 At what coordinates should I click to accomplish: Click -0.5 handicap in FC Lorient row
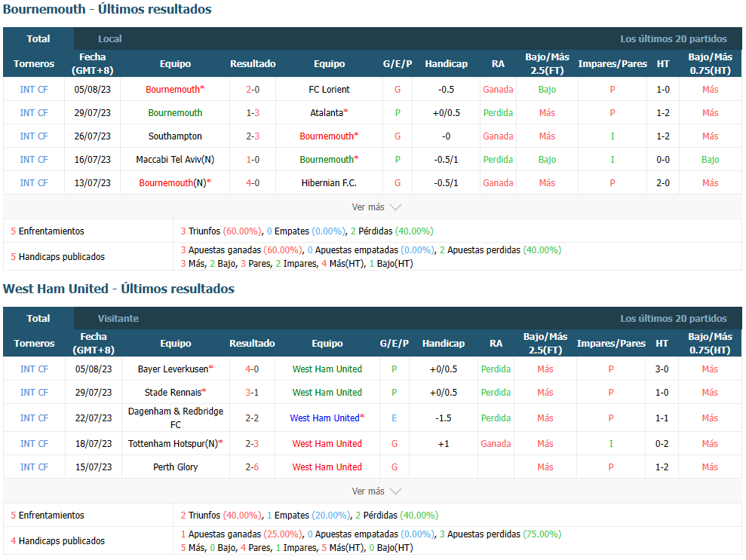(x=446, y=90)
